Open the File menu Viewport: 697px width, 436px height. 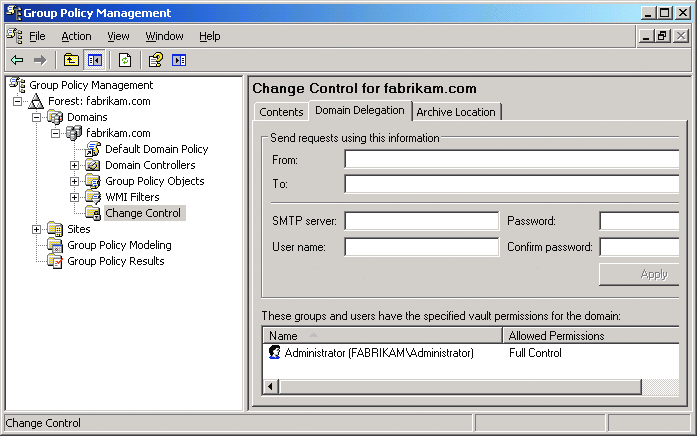[37, 36]
